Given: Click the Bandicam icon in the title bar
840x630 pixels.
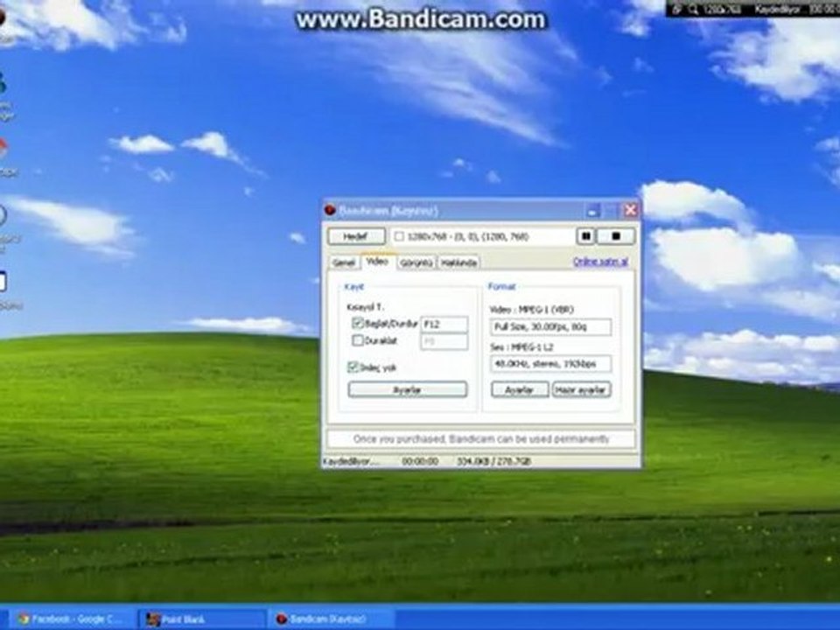Looking at the screenshot, I should pos(330,210).
